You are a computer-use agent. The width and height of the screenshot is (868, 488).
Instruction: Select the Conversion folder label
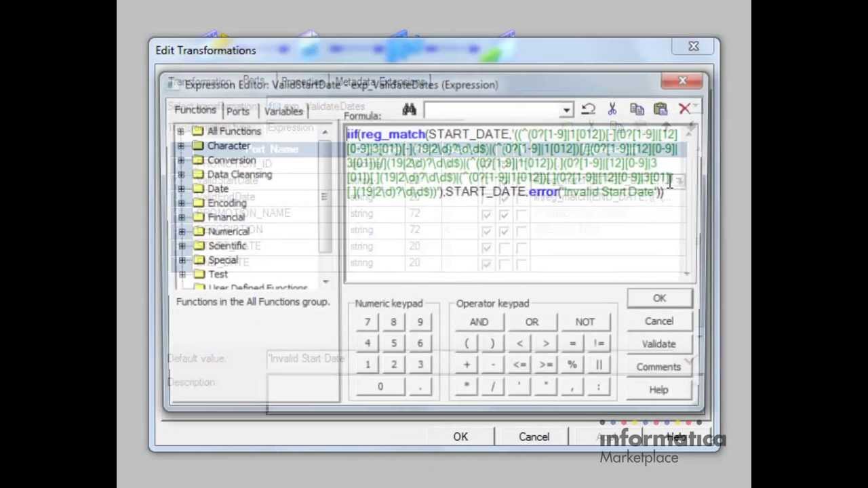point(231,160)
